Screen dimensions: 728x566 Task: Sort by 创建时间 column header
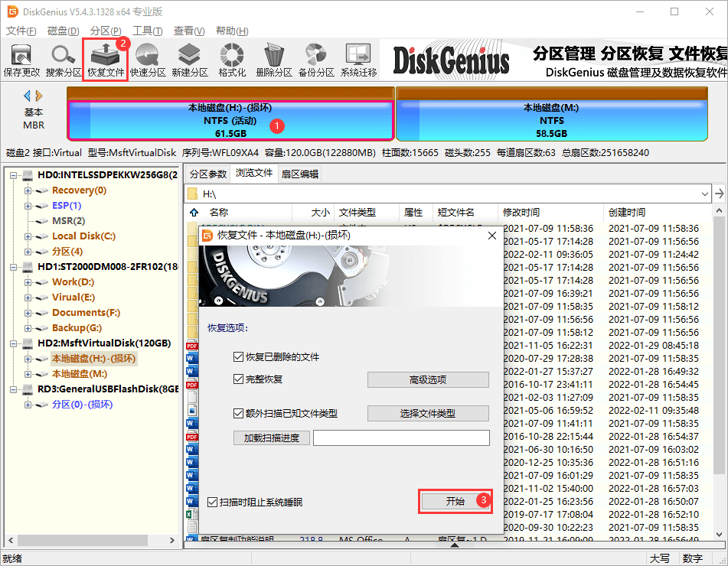(657, 213)
